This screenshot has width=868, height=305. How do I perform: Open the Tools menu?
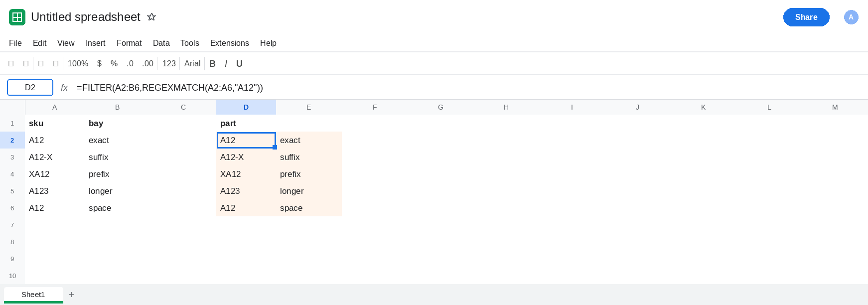pos(190,43)
